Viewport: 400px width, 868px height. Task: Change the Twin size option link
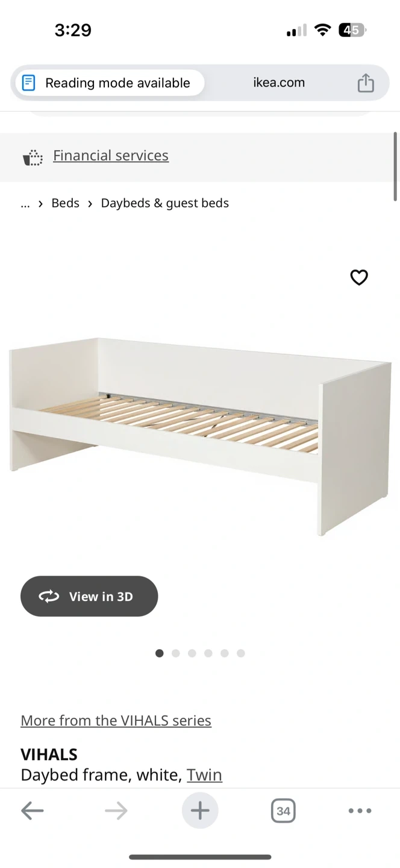pos(204,775)
